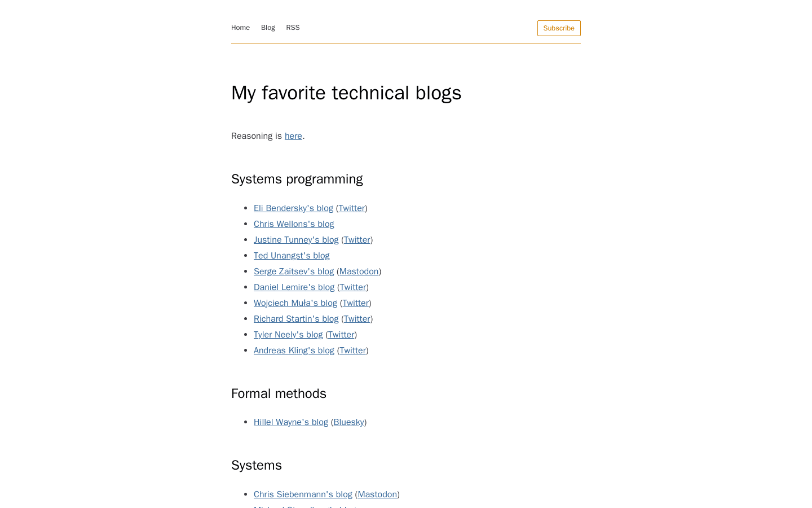The image size is (812, 508).
Task: Visit Tyler Neely's blog
Action: pos(288,335)
